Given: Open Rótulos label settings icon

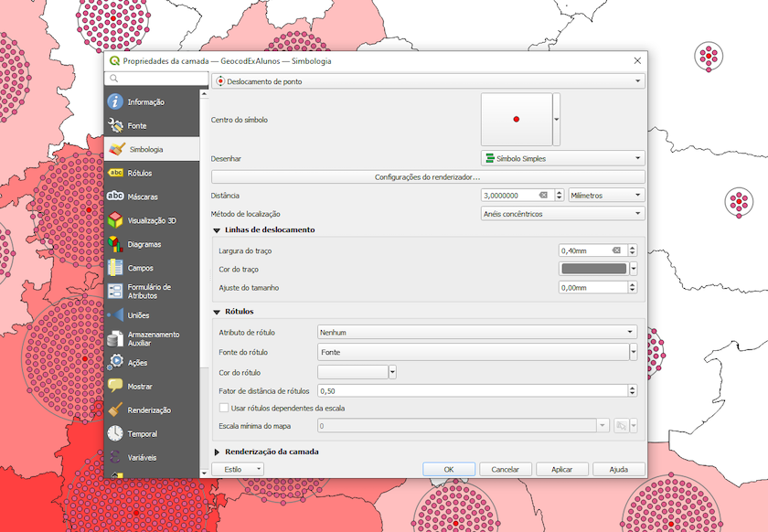Looking at the screenshot, I should (115, 173).
